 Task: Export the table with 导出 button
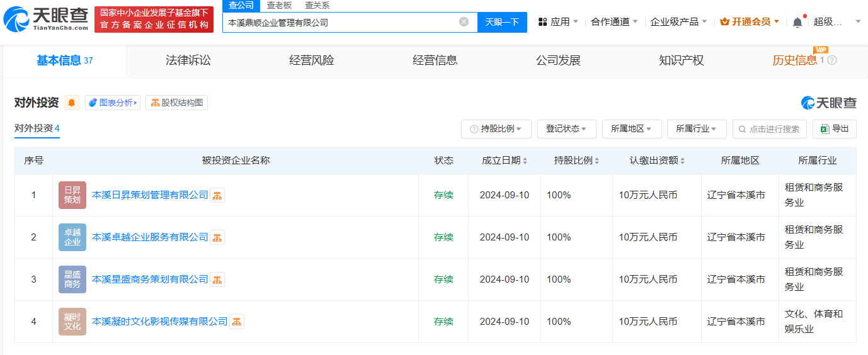pos(834,129)
